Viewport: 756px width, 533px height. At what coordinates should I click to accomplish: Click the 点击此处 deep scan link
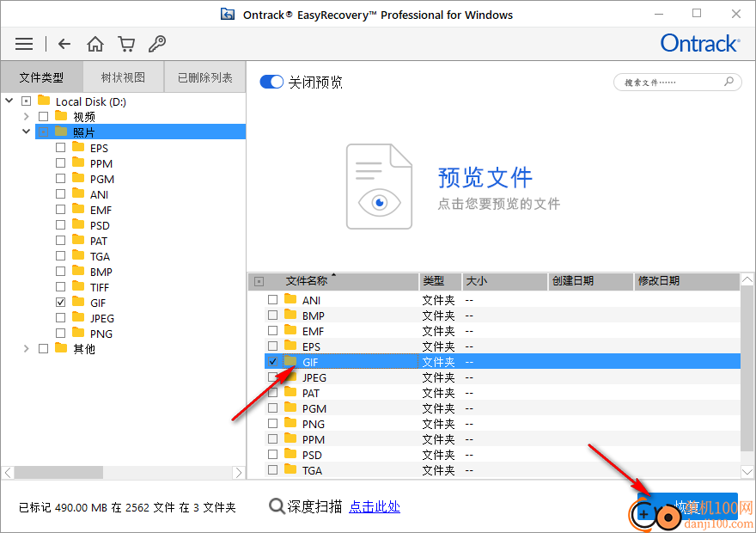pyautogui.click(x=375, y=506)
